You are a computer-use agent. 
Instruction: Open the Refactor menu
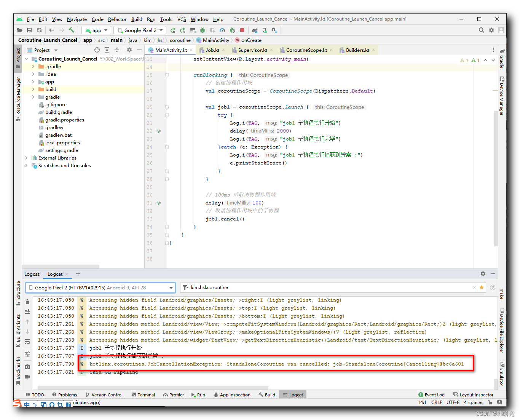point(117,19)
